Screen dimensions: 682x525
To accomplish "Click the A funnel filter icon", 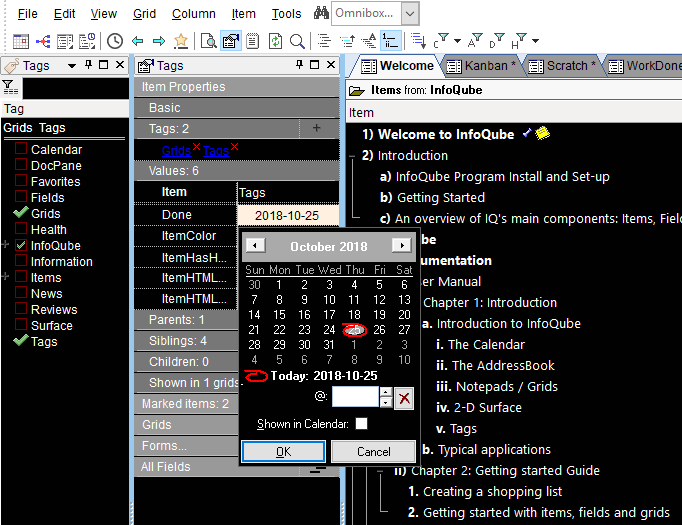I will 475,41.
